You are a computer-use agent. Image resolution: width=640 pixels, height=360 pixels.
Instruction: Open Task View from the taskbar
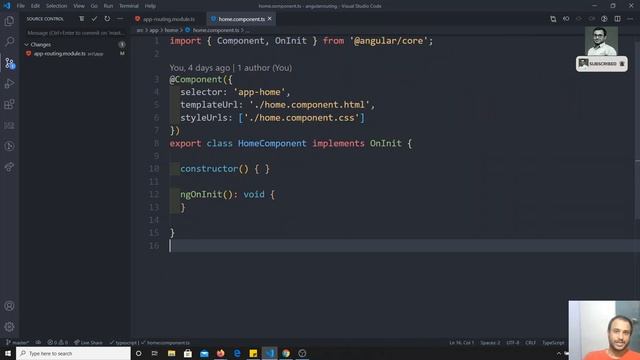(x=155, y=353)
